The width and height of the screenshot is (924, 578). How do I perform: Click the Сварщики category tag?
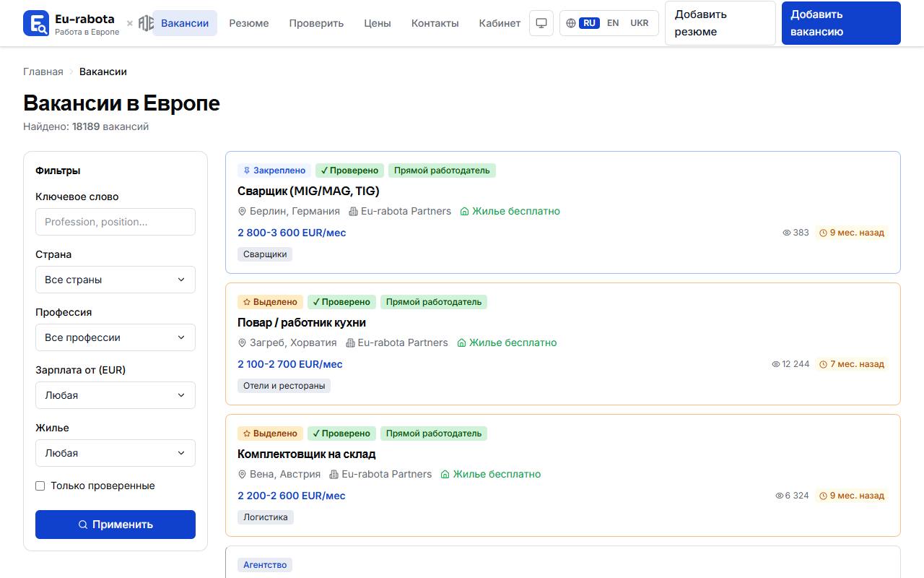265,254
